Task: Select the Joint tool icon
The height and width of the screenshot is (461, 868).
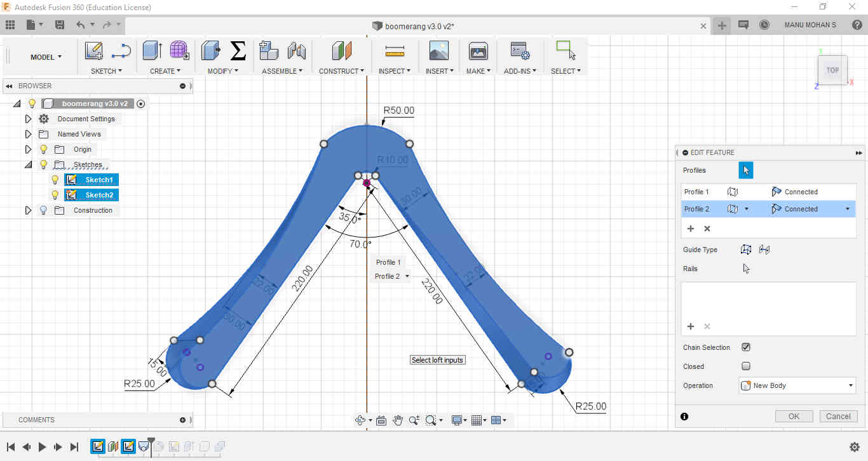Action: coord(297,51)
